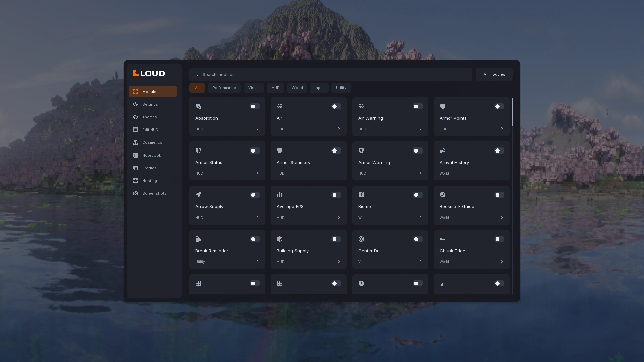Click the search magnifier icon
This screenshot has width=644, height=362.
(x=196, y=74)
